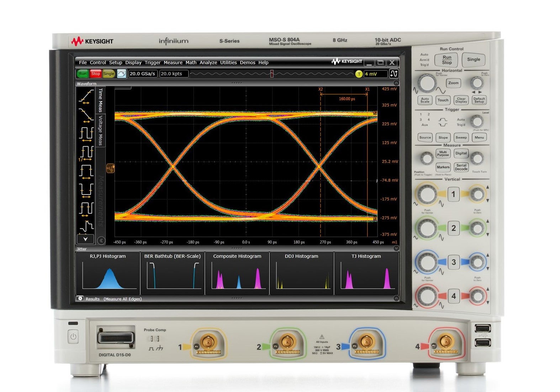Collapse the measurements sidebar with double chevron
Viewport: 560px width, 392px height.
click(101, 241)
